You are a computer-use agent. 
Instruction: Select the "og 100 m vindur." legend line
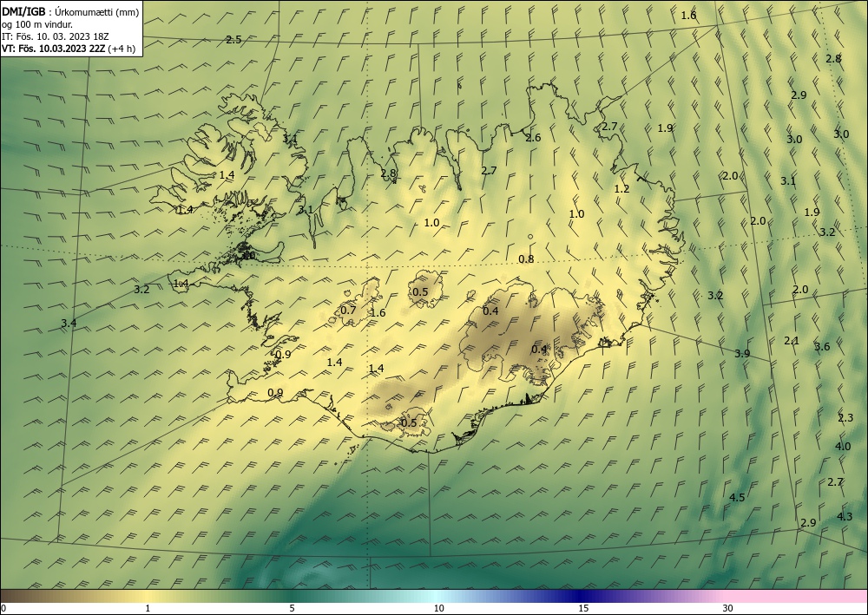click(37, 24)
